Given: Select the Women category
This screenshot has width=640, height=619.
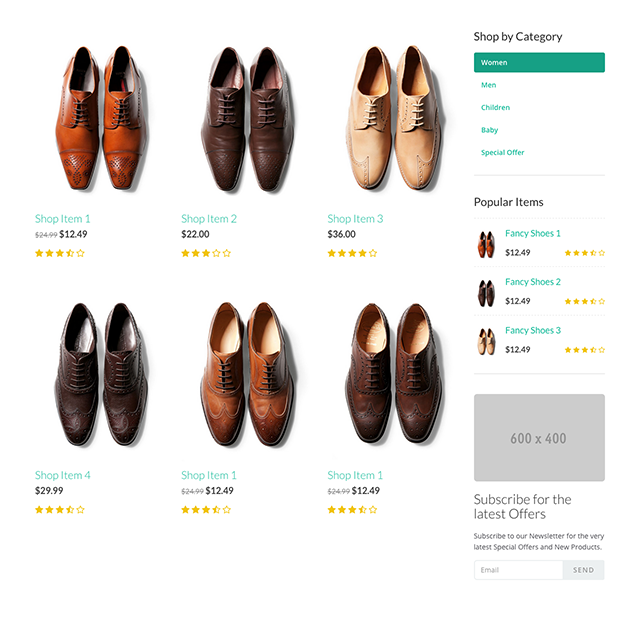Looking at the screenshot, I should pos(539,62).
